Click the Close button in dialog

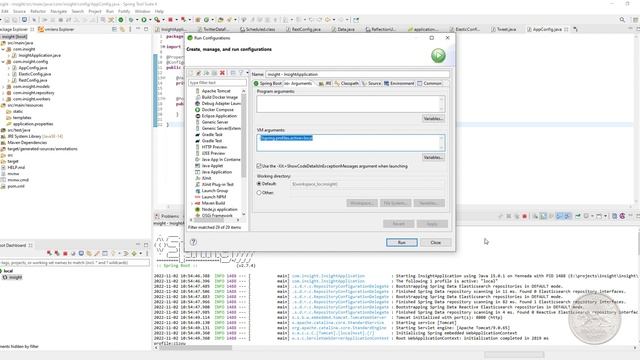[436, 242]
